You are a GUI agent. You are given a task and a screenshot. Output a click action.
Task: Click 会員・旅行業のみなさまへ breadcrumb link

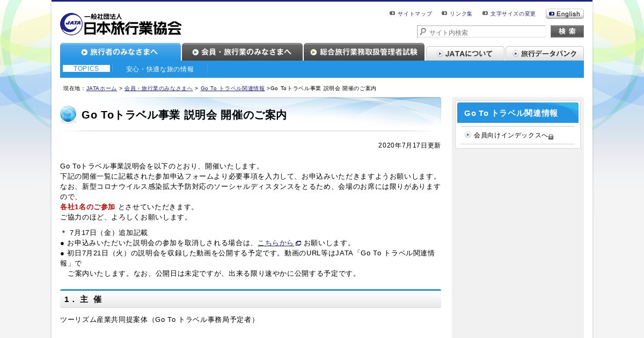click(158, 89)
